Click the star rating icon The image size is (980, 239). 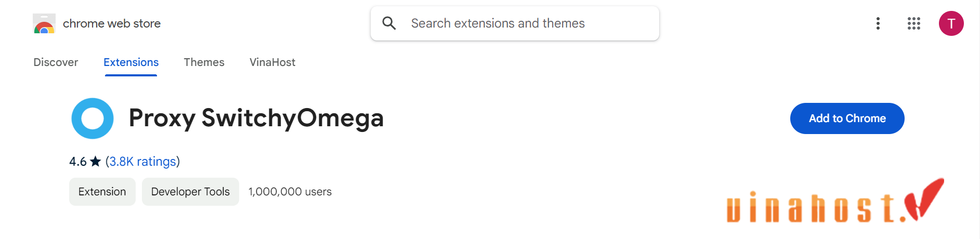click(95, 162)
